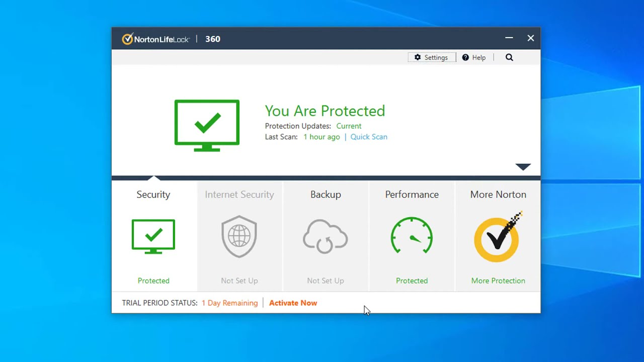This screenshot has width=644, height=362.
Task: Click the large green protected monitor icon
Action: (207, 125)
